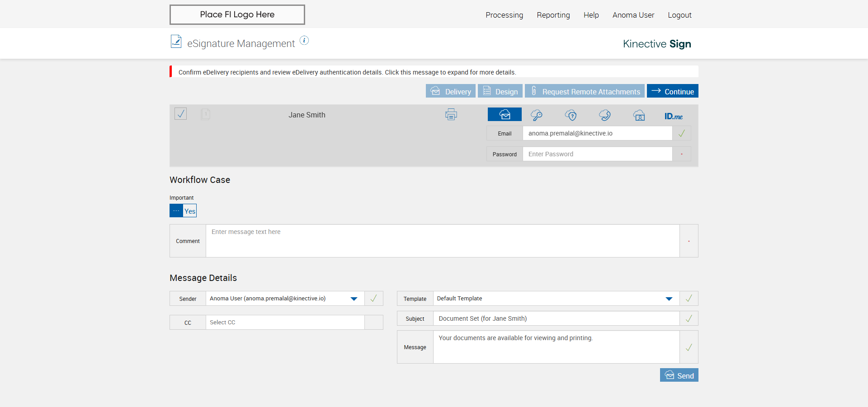Open the Select CC combo box
This screenshot has height=407, width=868.
click(x=285, y=323)
